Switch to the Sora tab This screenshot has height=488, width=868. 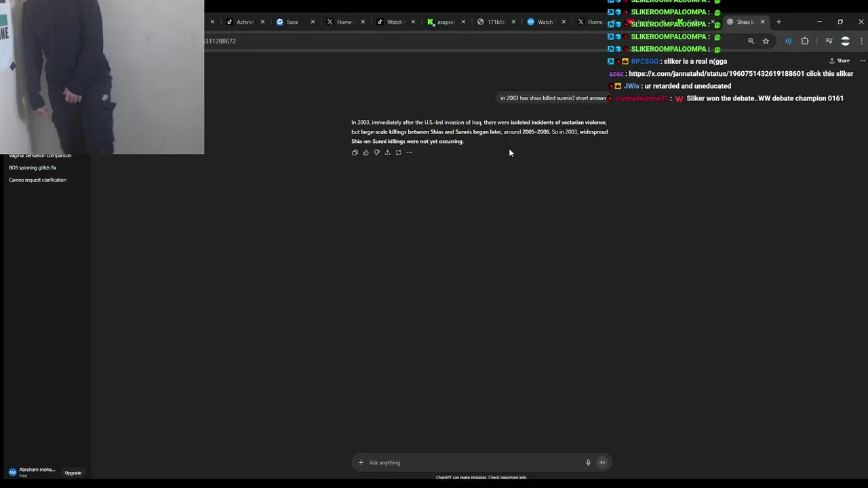point(291,22)
